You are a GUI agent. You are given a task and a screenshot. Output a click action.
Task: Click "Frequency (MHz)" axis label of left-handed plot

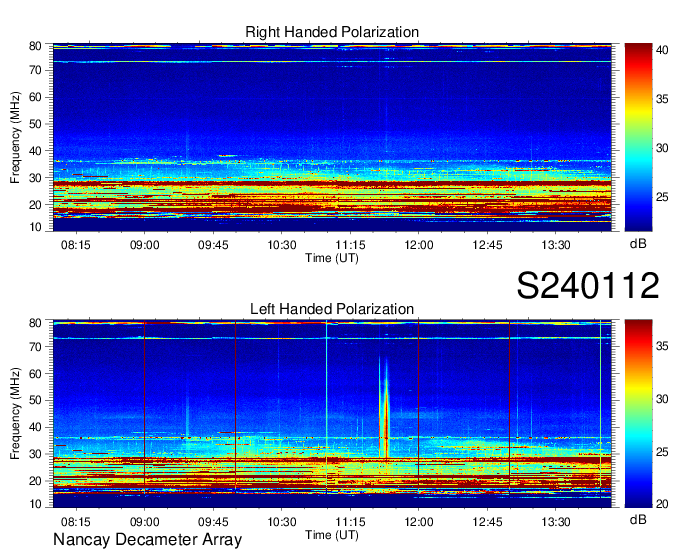tap(15, 414)
